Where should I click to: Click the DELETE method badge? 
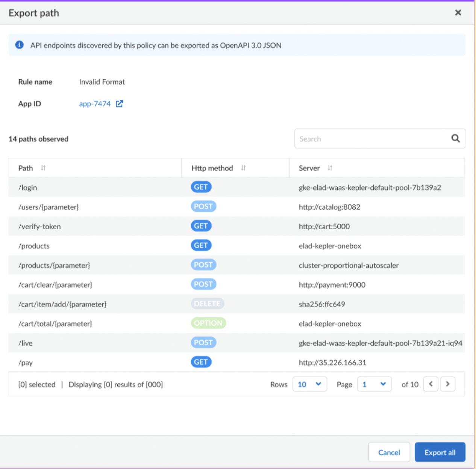pos(207,304)
